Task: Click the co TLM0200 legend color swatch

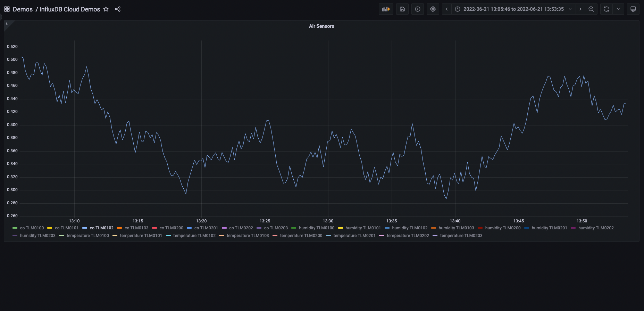Action: click(154, 228)
